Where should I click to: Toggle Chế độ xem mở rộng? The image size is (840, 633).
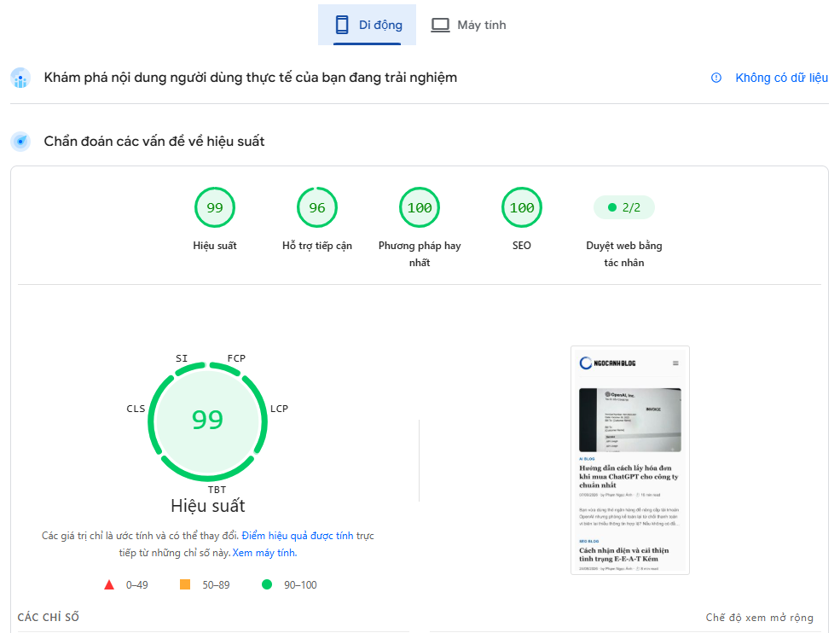click(759, 618)
